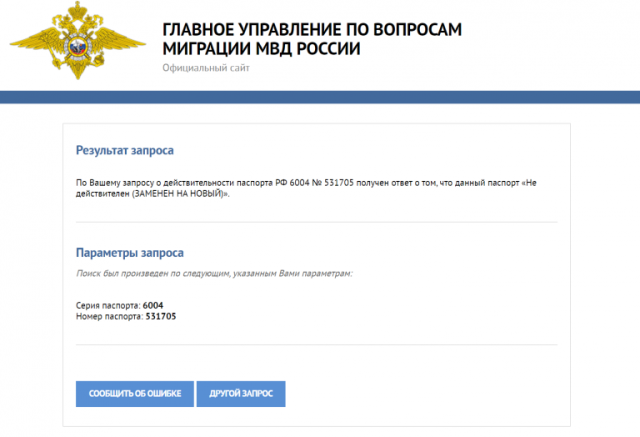Image resolution: width=640 pixels, height=437 pixels.
Task: Click the divider line above the buttons
Action: coord(316,345)
